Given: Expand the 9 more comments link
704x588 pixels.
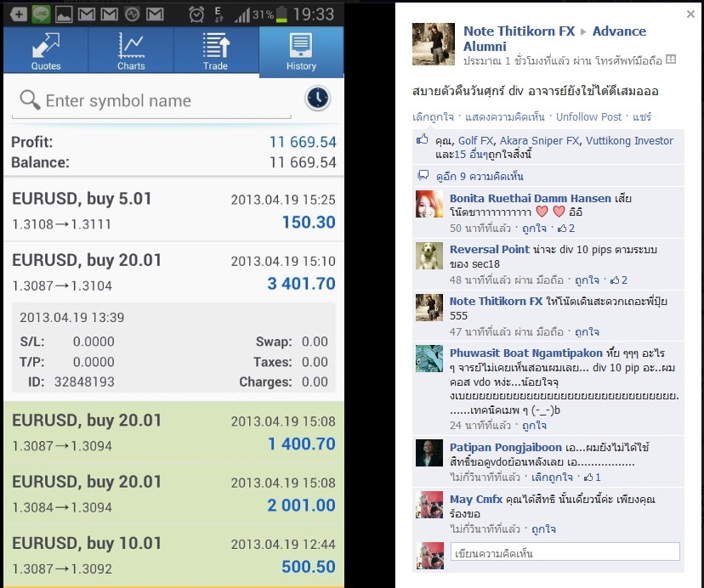Looking at the screenshot, I should [480, 177].
